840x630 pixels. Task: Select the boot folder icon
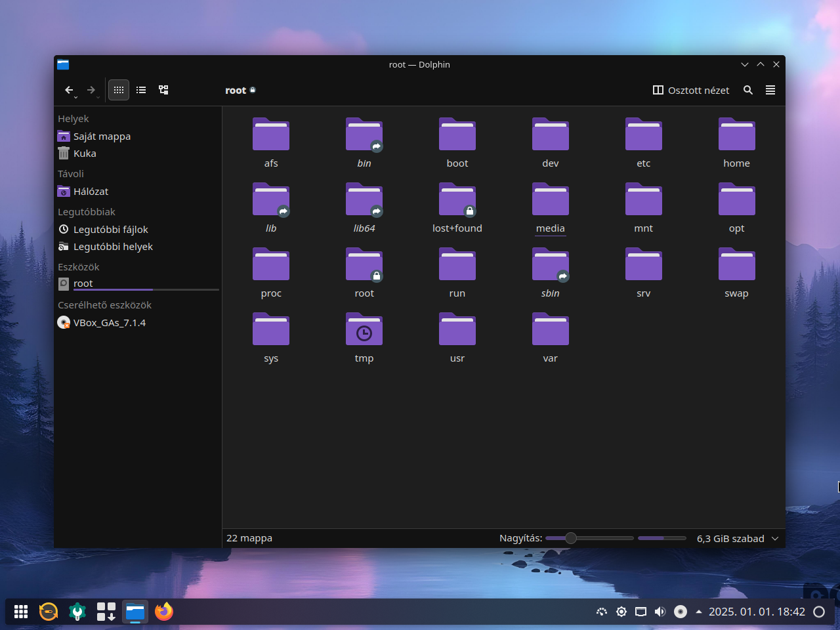pyautogui.click(x=457, y=134)
